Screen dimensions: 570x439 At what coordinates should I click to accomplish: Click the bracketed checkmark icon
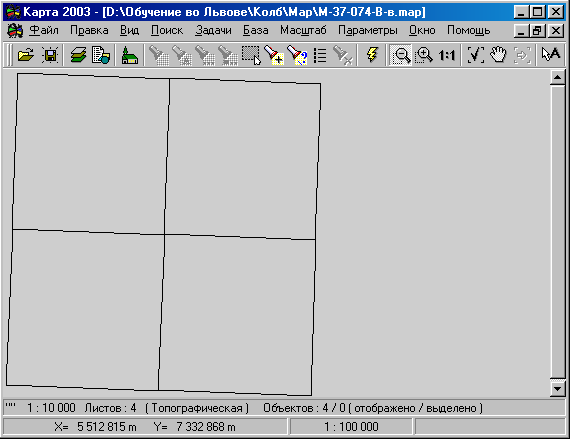point(475,55)
